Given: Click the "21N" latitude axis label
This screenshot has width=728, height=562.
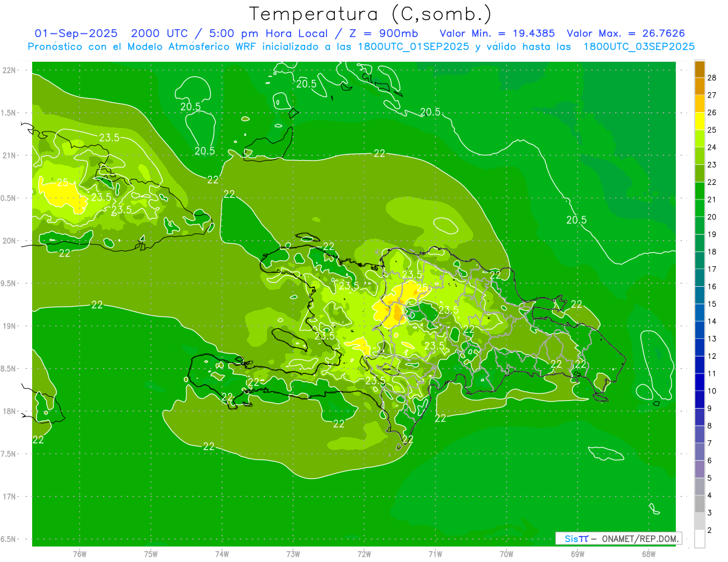Looking at the screenshot, I should point(9,155).
